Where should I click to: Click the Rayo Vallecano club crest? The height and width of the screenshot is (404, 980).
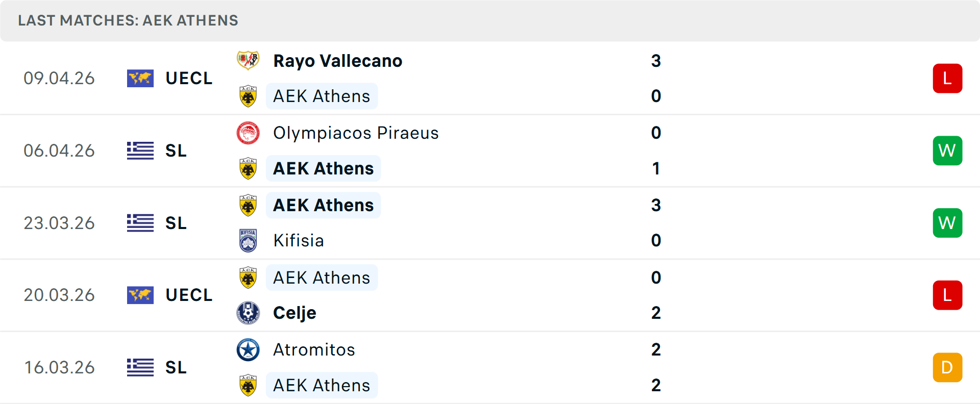(248, 61)
